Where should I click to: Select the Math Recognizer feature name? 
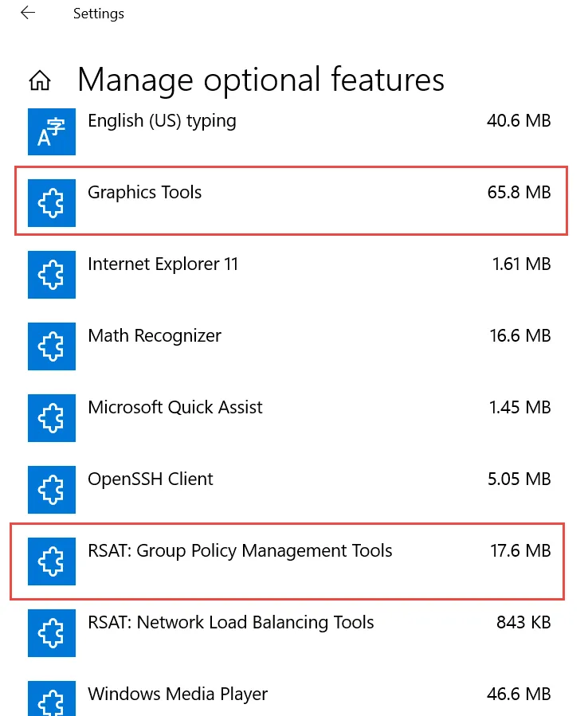click(155, 336)
